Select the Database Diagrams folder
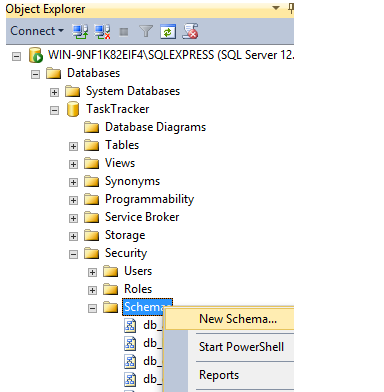This screenshot has height=392, width=384. [155, 127]
